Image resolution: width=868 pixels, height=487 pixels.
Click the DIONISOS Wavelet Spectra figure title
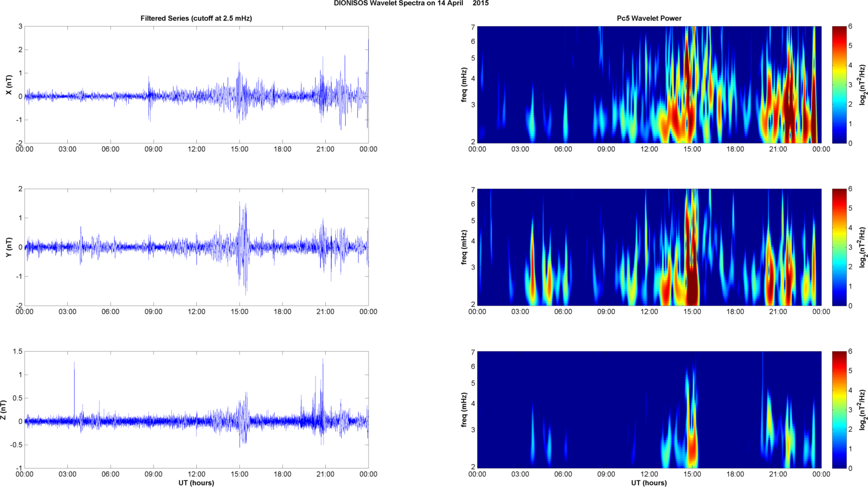pyautogui.click(x=411, y=3)
